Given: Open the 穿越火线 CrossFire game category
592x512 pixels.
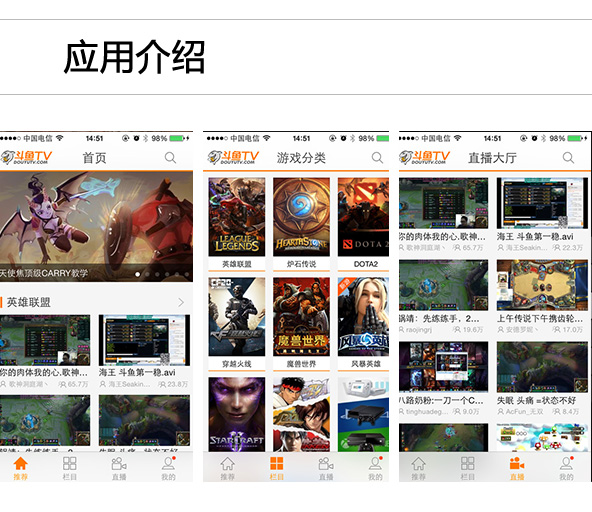Looking at the screenshot, I should click(x=237, y=324).
